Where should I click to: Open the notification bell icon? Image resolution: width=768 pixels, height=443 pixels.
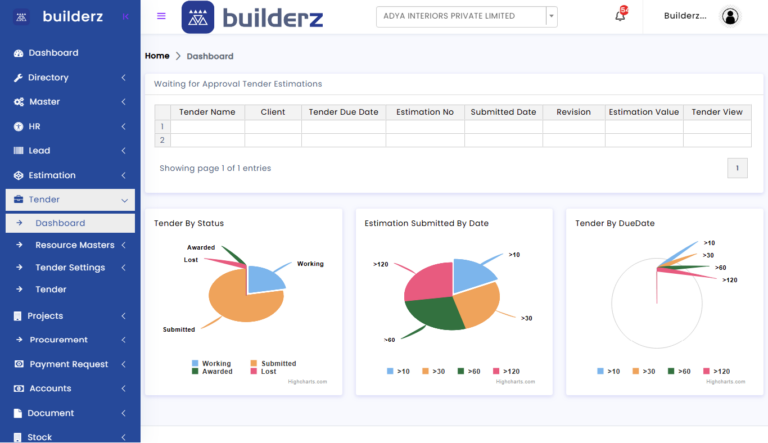(620, 16)
